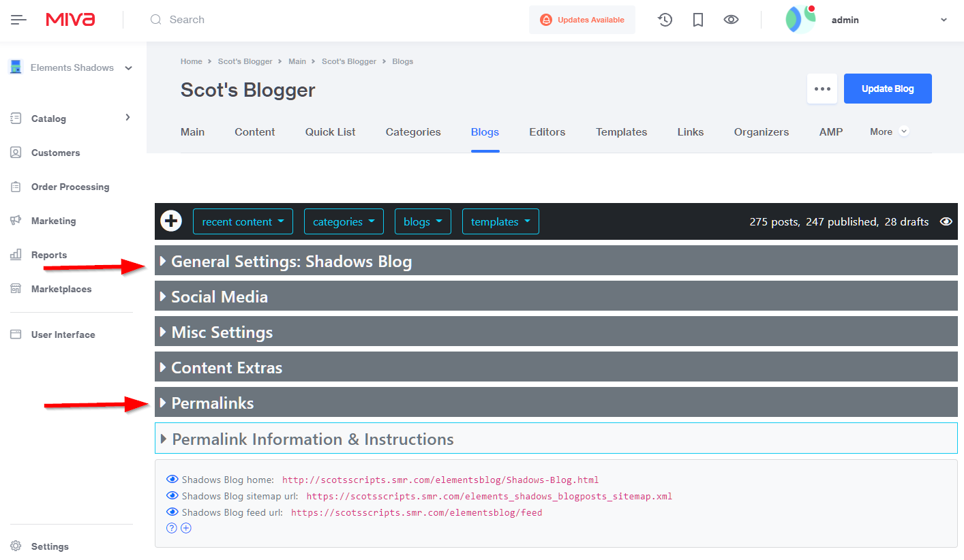Image resolution: width=964 pixels, height=560 pixels.
Task: Switch to the Categories tab
Action: point(412,132)
